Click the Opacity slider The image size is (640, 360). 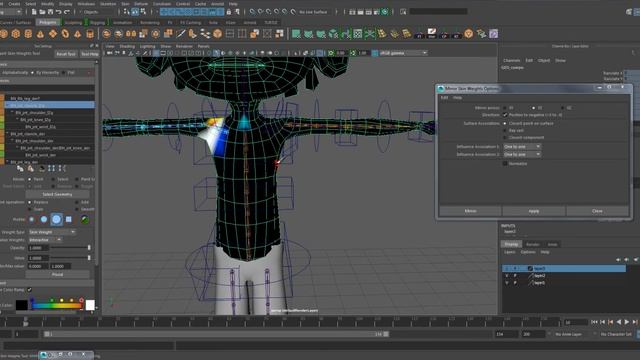pos(71,248)
